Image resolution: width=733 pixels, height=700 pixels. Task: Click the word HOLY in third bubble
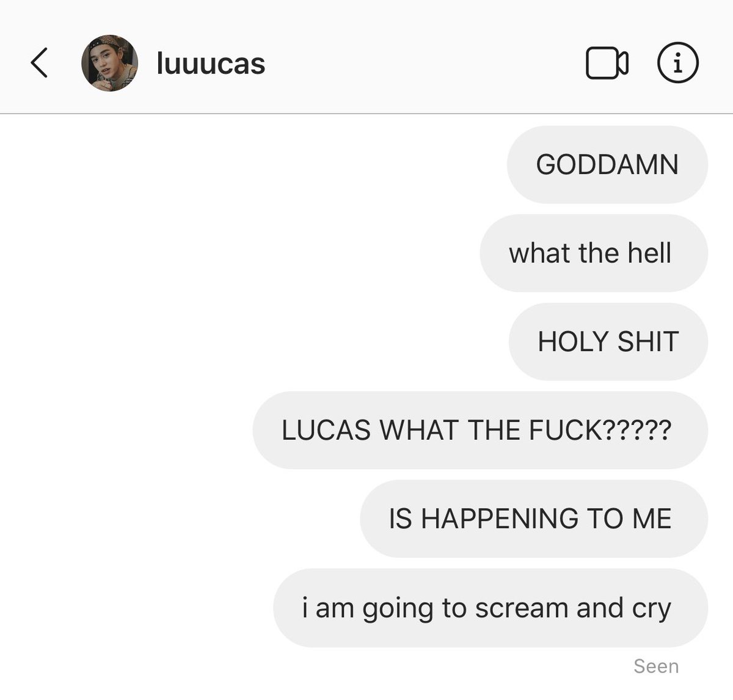coord(574,341)
